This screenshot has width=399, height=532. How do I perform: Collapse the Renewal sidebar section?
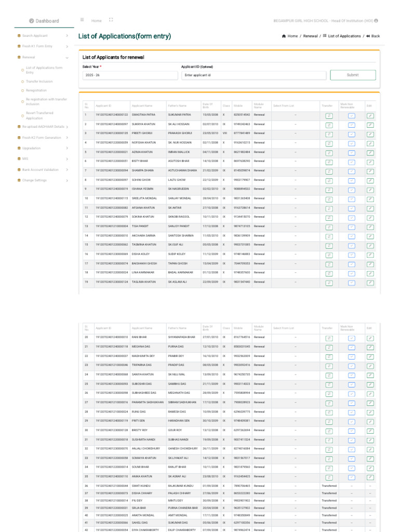point(43,57)
